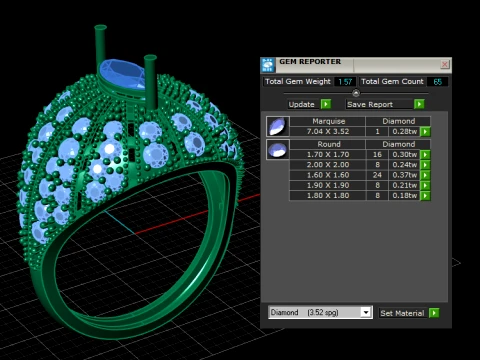This screenshot has height=360, width=480.
Task: Close the Gem Reporter window
Action: click(445, 64)
